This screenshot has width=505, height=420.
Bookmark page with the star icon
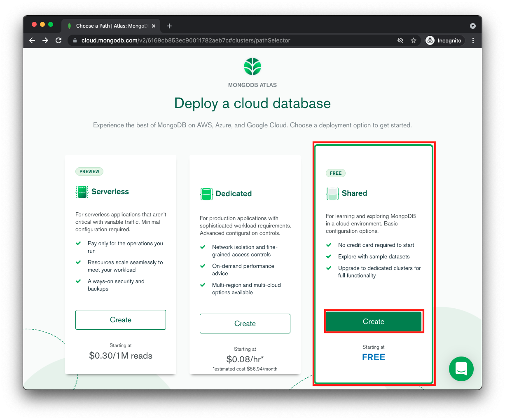(x=413, y=40)
